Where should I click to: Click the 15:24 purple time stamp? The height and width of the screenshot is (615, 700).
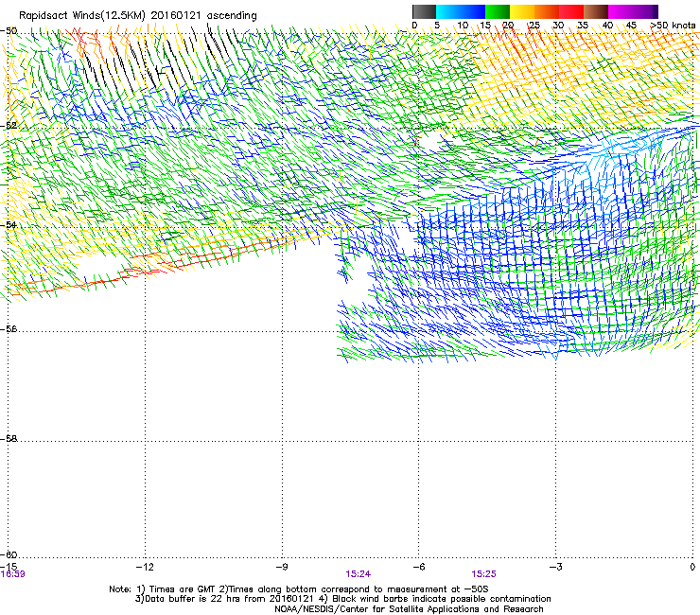358,574
